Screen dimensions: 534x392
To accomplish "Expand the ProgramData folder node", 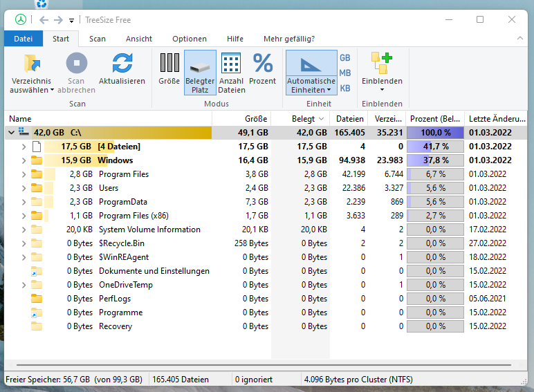I will [x=24, y=202].
